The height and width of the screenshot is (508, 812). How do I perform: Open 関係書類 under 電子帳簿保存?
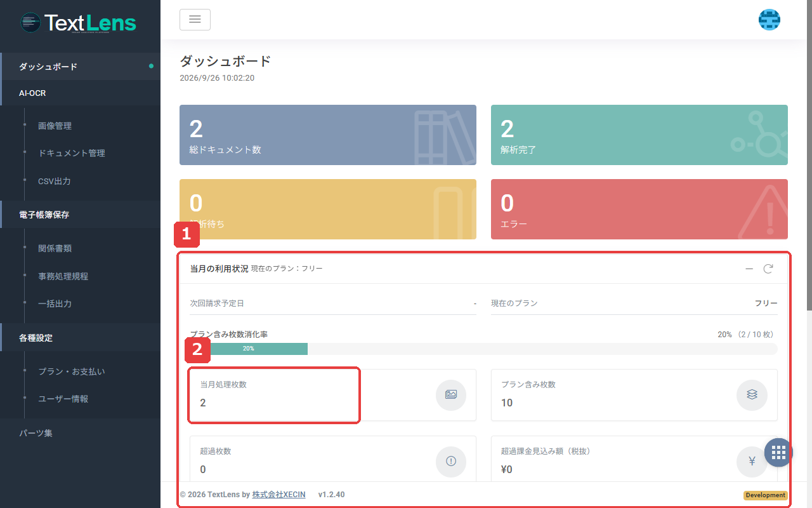(x=55, y=248)
